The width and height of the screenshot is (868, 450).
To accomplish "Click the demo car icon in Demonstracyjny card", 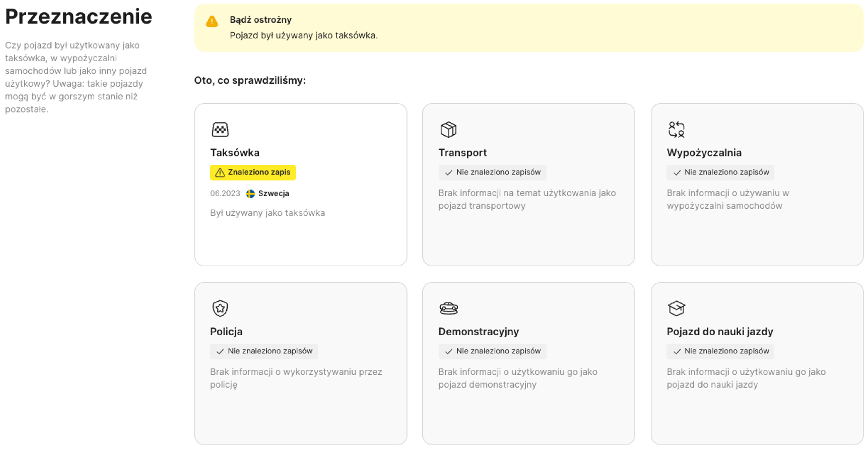I will pos(448,308).
